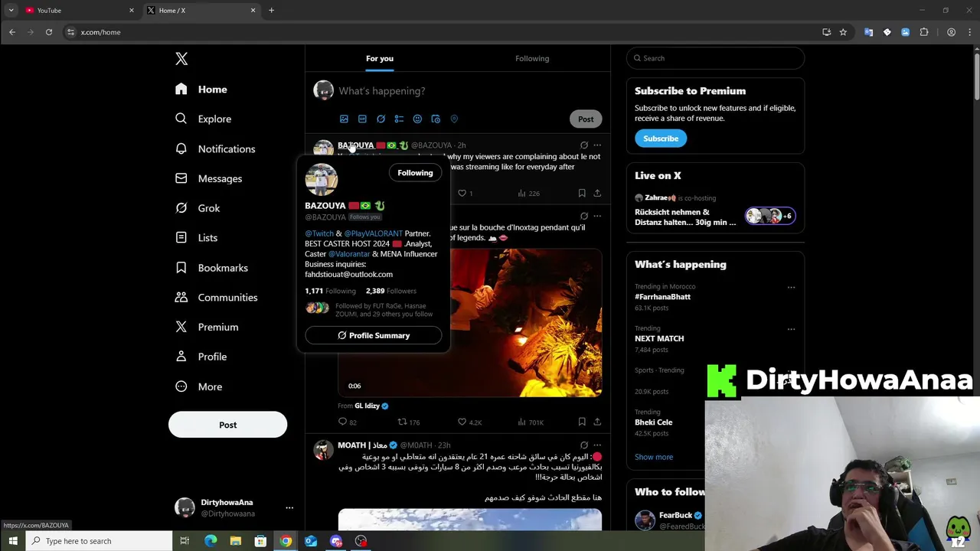This screenshot has height=551, width=980.
Task: Repost the video post with 176 reposts
Action: pyautogui.click(x=408, y=422)
